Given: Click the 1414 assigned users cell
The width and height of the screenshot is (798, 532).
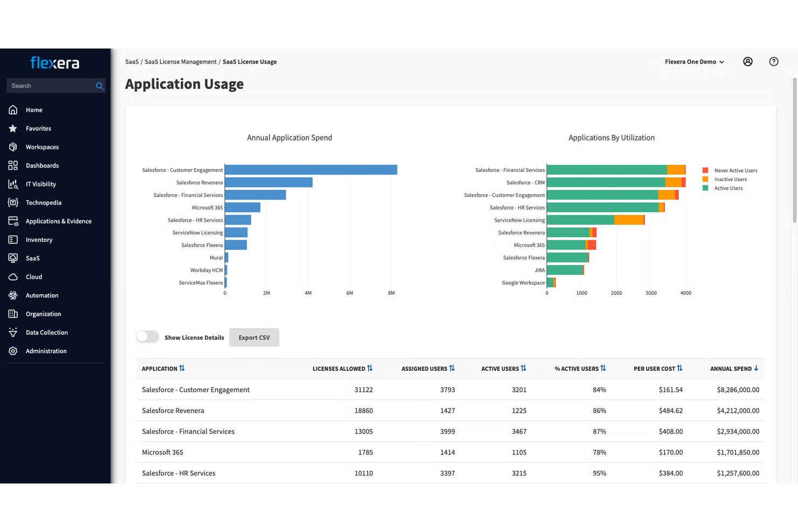Looking at the screenshot, I should tap(448, 452).
